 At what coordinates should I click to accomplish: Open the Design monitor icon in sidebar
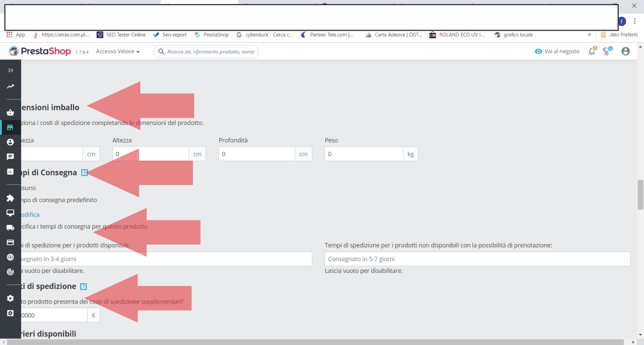[10, 213]
